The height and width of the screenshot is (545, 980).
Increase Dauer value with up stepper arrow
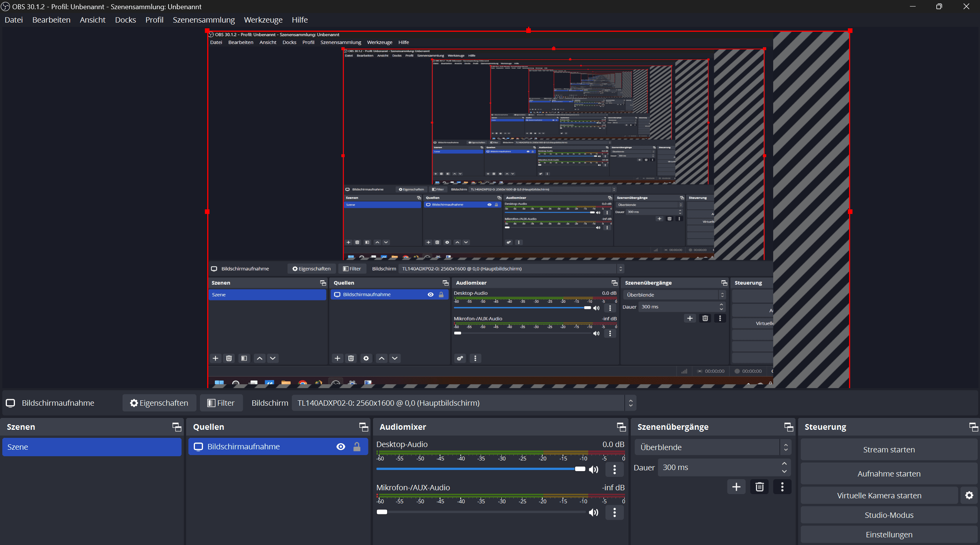point(784,463)
